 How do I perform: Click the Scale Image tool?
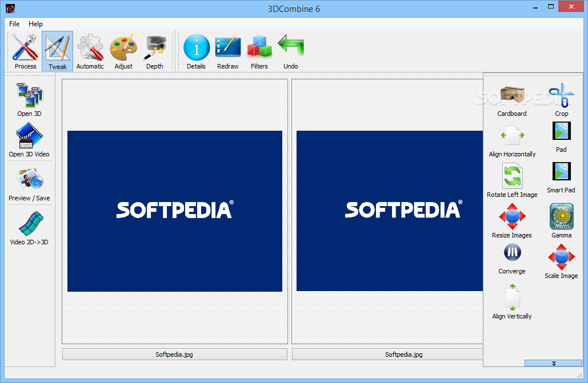[x=561, y=261]
